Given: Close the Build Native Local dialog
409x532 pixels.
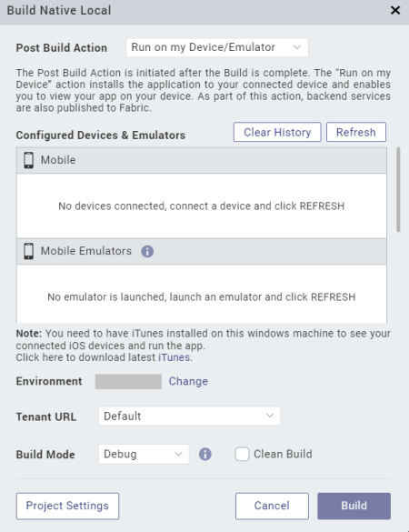Looking at the screenshot, I should tap(395, 10).
